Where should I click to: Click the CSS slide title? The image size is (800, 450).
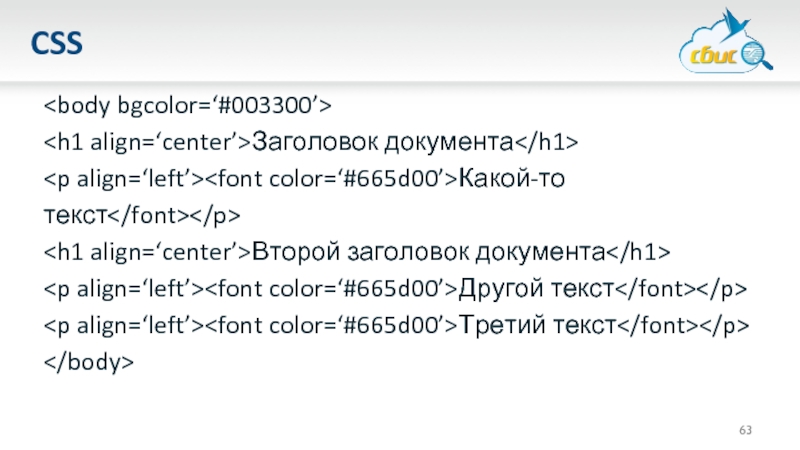(x=56, y=44)
